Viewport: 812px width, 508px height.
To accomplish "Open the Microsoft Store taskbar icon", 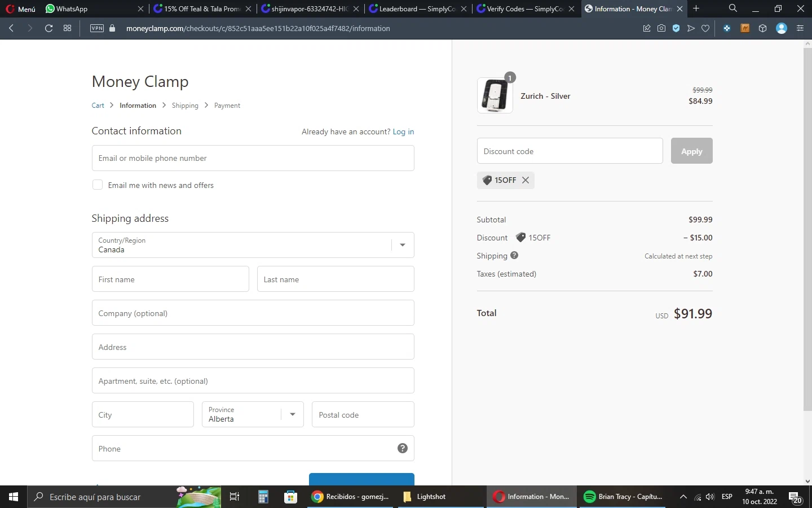I will [291, 497].
